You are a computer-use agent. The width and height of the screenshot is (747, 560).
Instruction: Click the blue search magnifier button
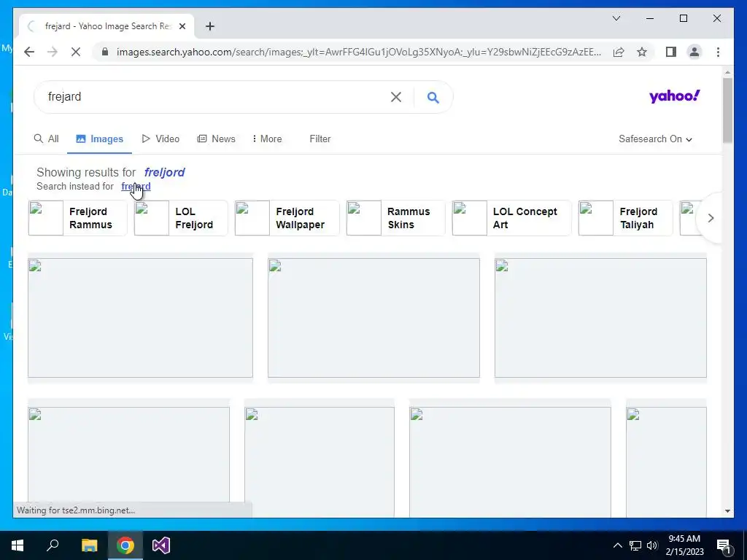coord(433,97)
